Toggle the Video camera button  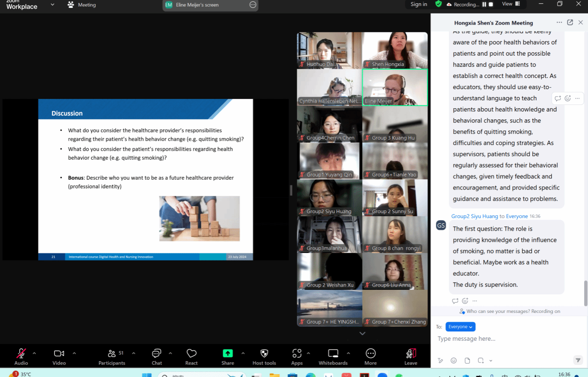59,354
